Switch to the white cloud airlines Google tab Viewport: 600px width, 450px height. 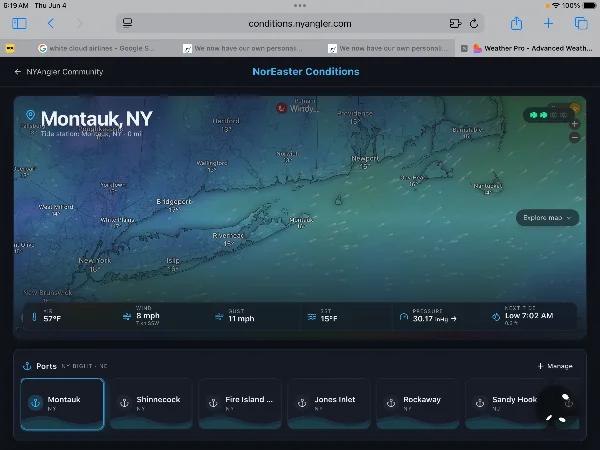(96, 48)
